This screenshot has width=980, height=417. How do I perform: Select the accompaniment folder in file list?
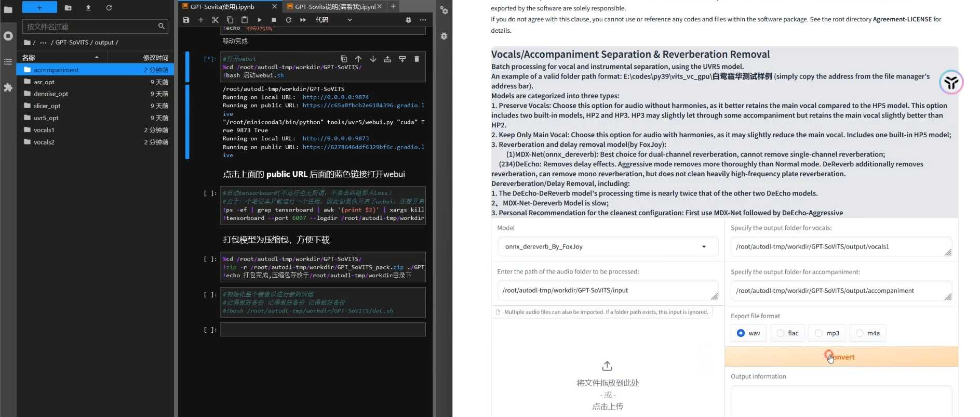point(95,70)
